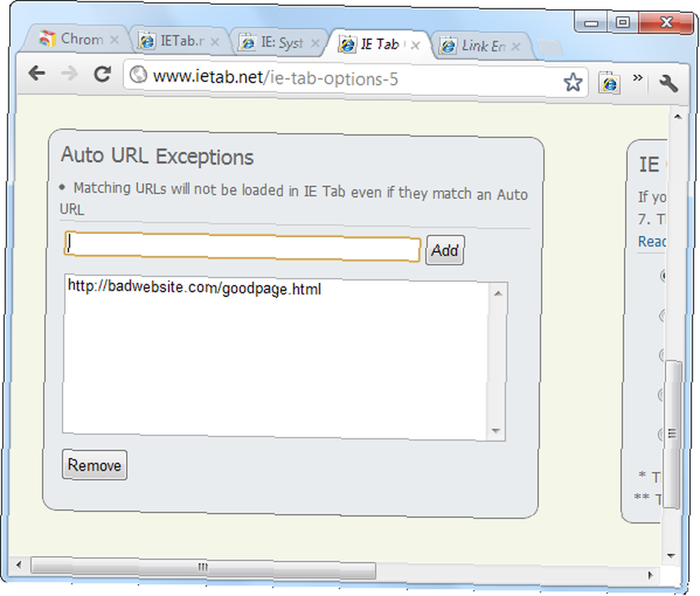Click the page vertical scrollbar up arrow
The image size is (700, 596).
(678, 117)
